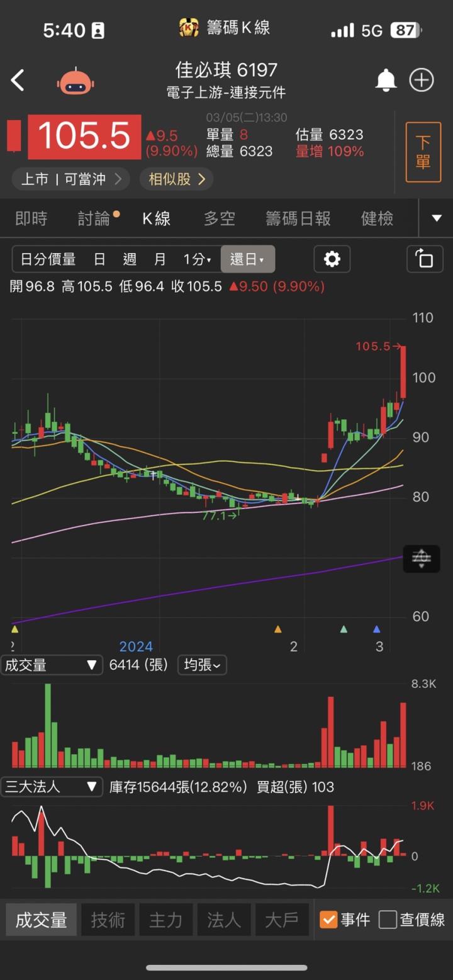Tap the 庫存15644張(12.82%) text
Screen dimensions: 453x980
pyautogui.click(x=178, y=787)
